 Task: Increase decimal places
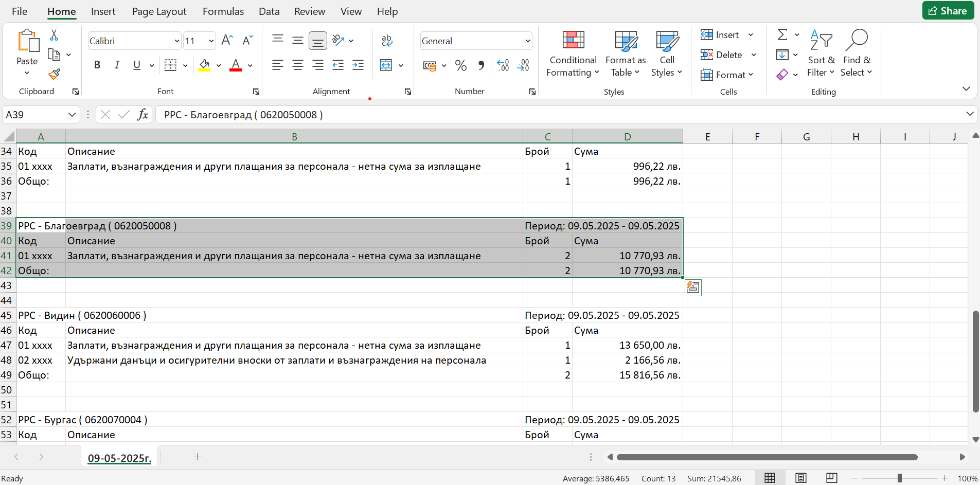tap(503, 65)
